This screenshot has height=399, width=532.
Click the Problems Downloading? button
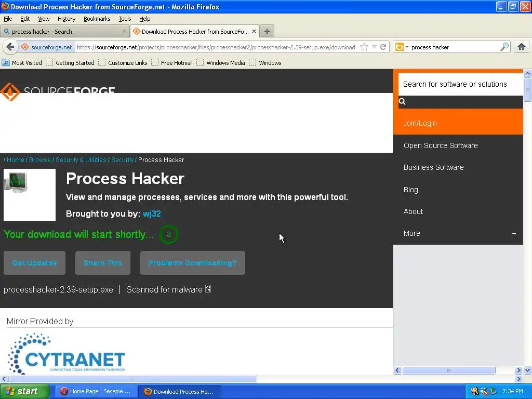(x=192, y=263)
